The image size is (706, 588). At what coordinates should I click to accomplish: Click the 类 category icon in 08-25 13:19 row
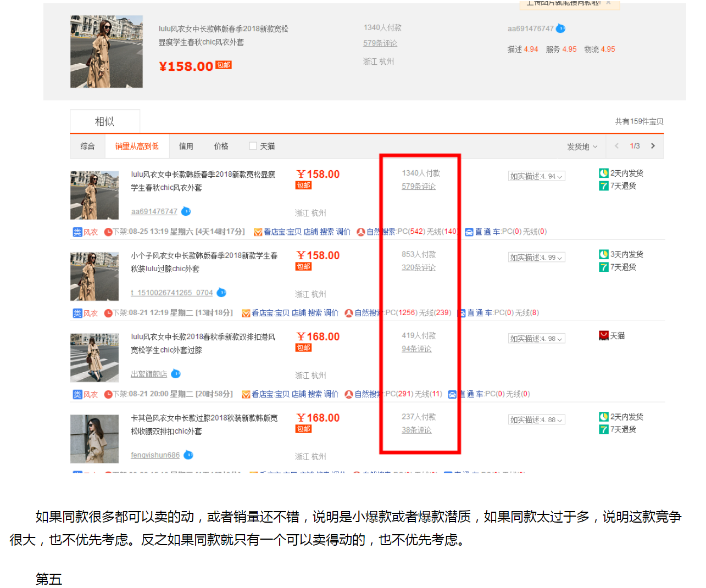point(77,232)
